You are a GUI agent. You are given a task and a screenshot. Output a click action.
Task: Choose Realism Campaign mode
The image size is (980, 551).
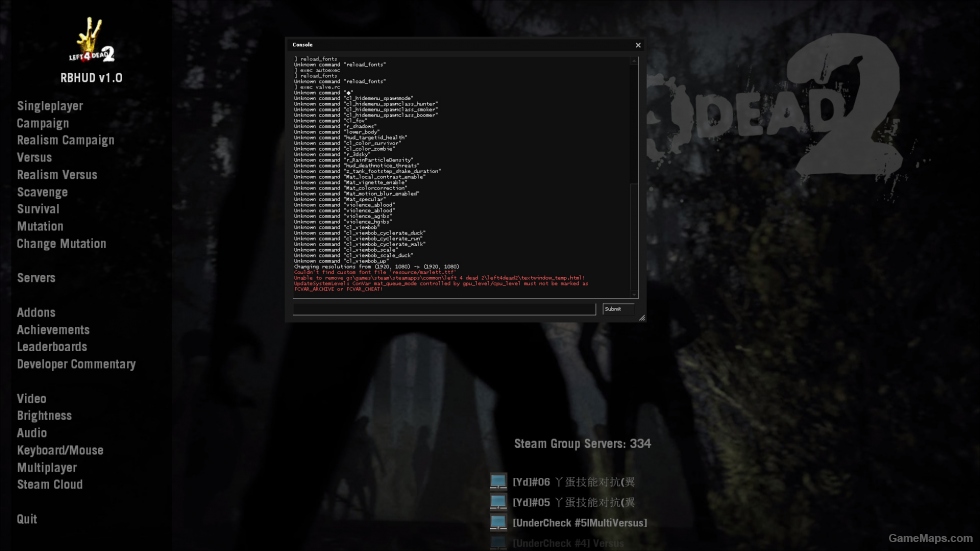(66, 140)
